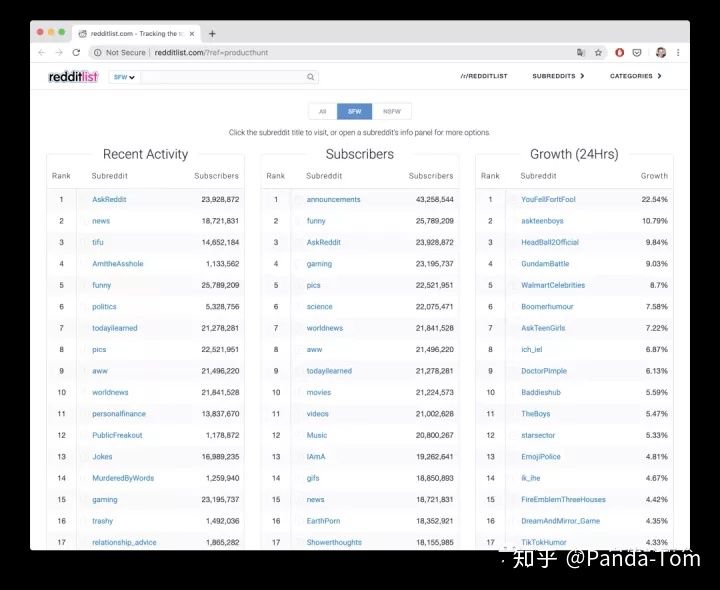Open FireEmblemThreeHouses subreddit link

(x=563, y=499)
